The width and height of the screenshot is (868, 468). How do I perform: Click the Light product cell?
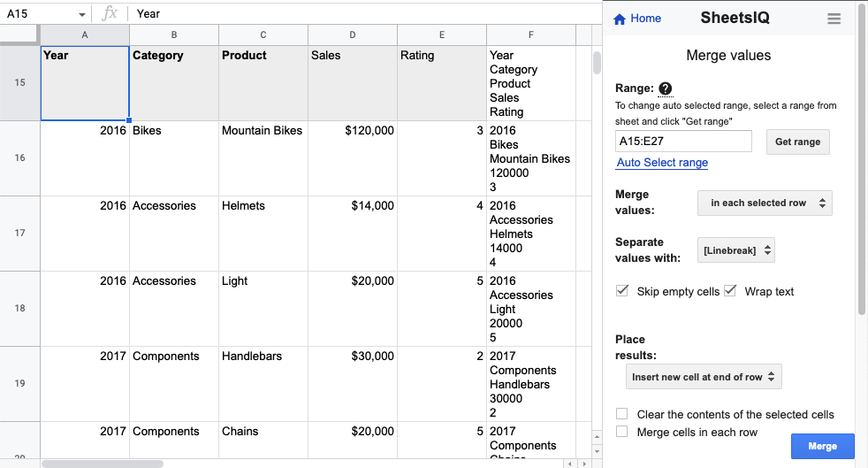(263, 309)
